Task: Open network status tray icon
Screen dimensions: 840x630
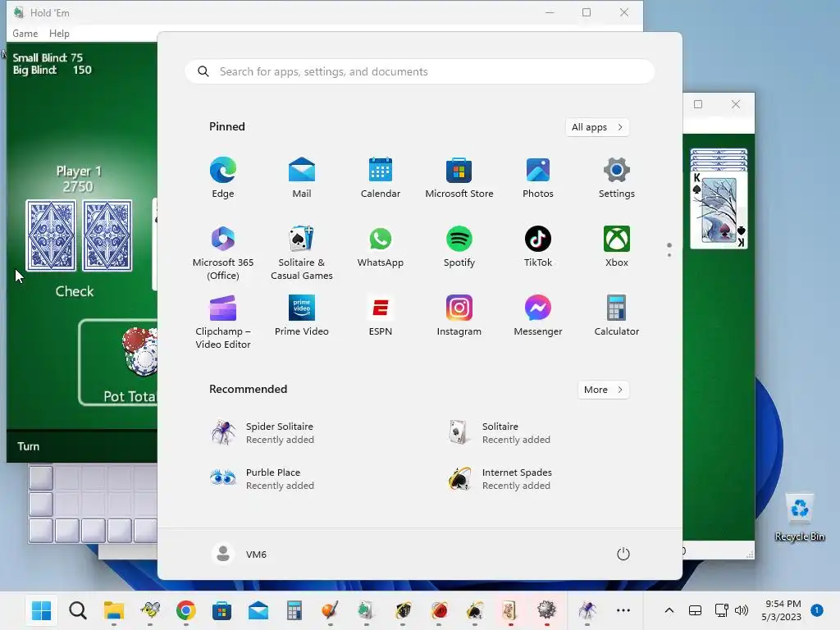Action: point(721,610)
